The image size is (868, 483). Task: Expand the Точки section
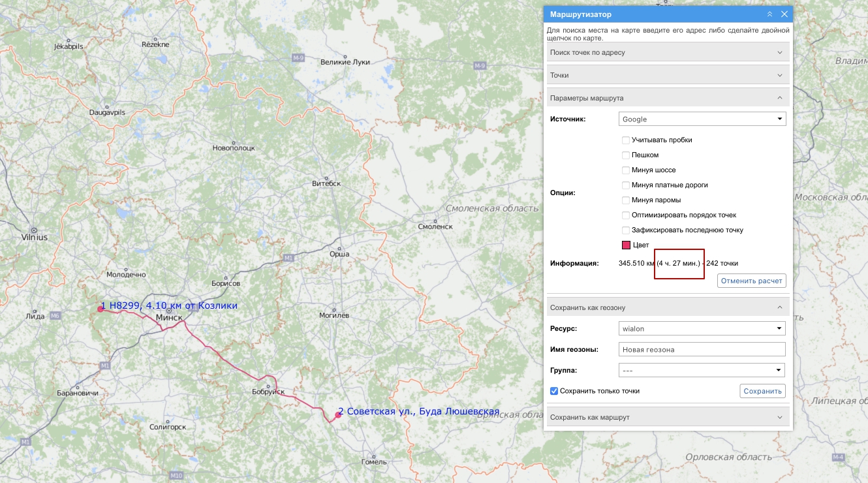point(668,75)
